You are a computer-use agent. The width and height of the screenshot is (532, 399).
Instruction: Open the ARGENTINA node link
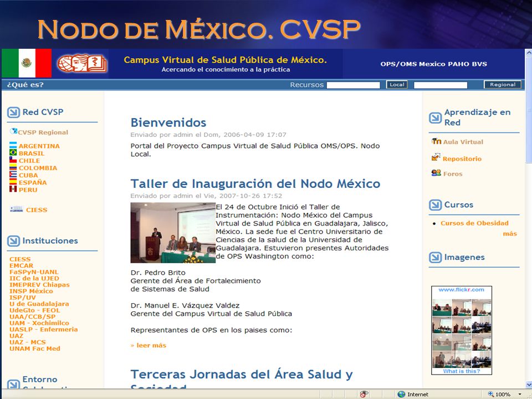pos(39,146)
